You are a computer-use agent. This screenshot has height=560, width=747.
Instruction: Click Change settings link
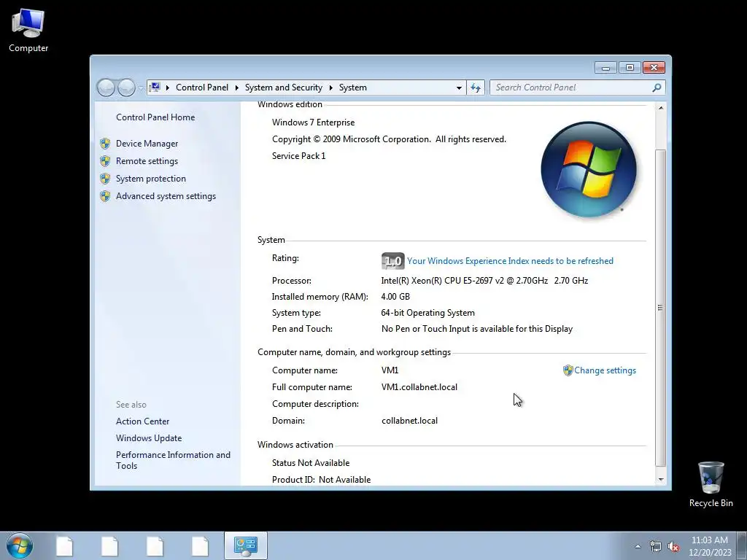pos(605,370)
